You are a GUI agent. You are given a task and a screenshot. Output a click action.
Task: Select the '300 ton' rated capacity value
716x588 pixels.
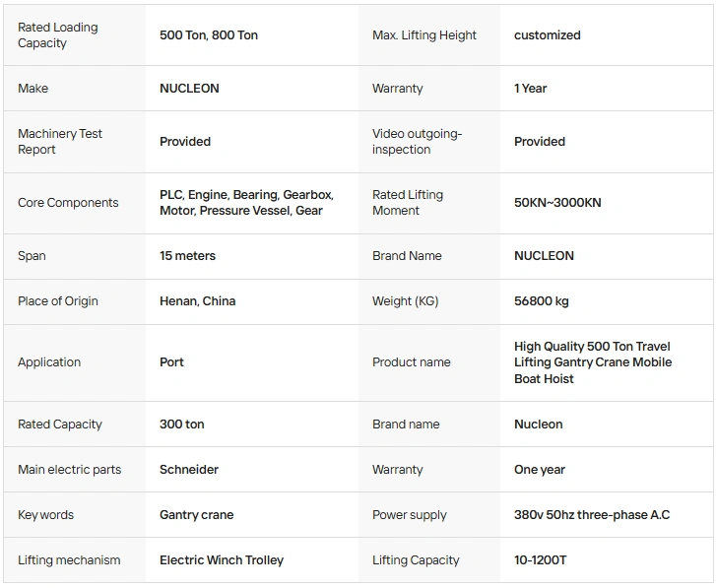[x=182, y=425]
